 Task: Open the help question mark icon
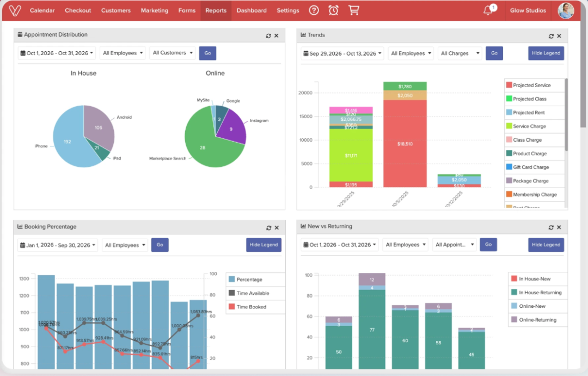[314, 10]
